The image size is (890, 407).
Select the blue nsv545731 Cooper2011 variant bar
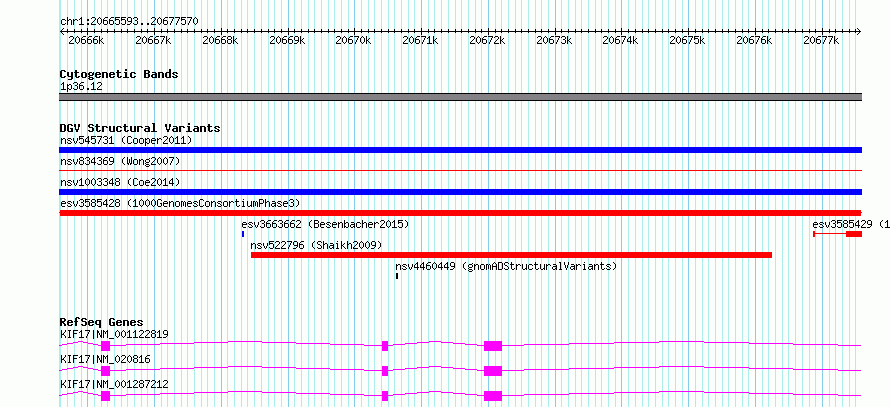[x=461, y=150]
